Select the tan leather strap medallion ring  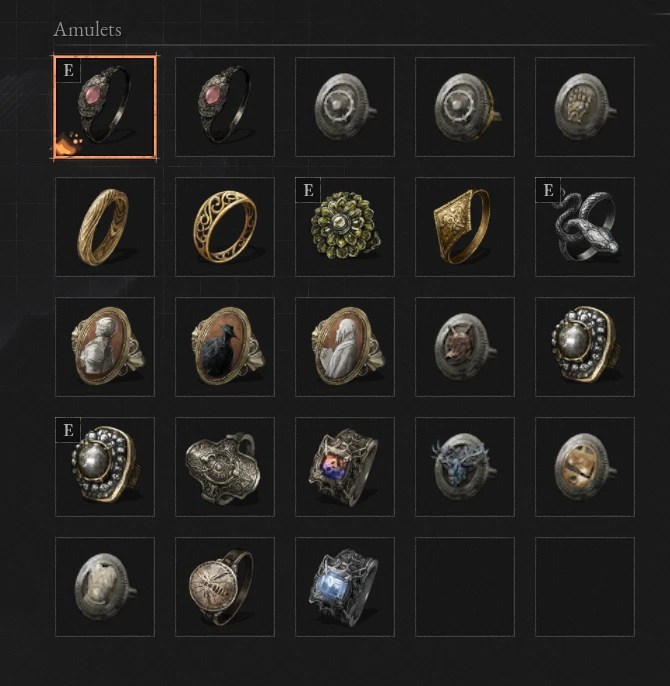(585, 467)
